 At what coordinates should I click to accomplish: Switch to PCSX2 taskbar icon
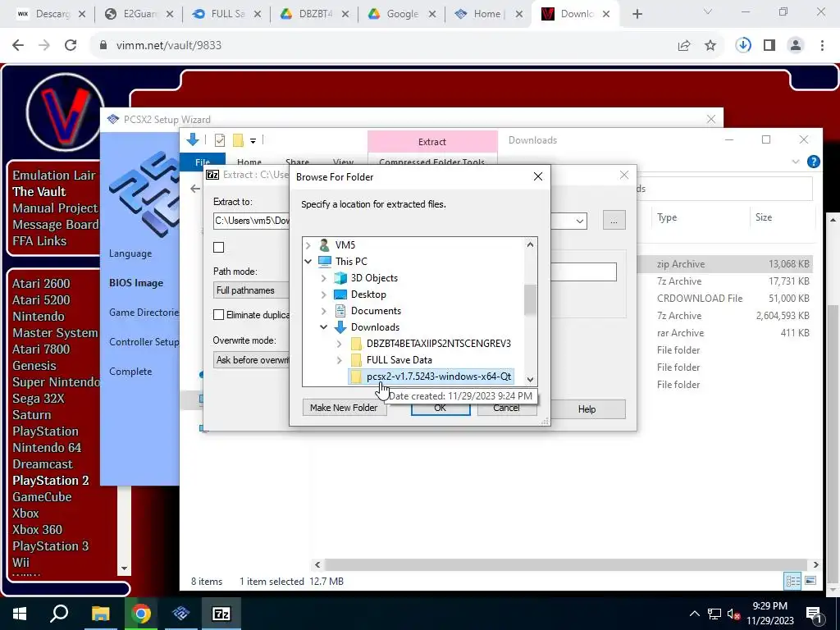180,614
